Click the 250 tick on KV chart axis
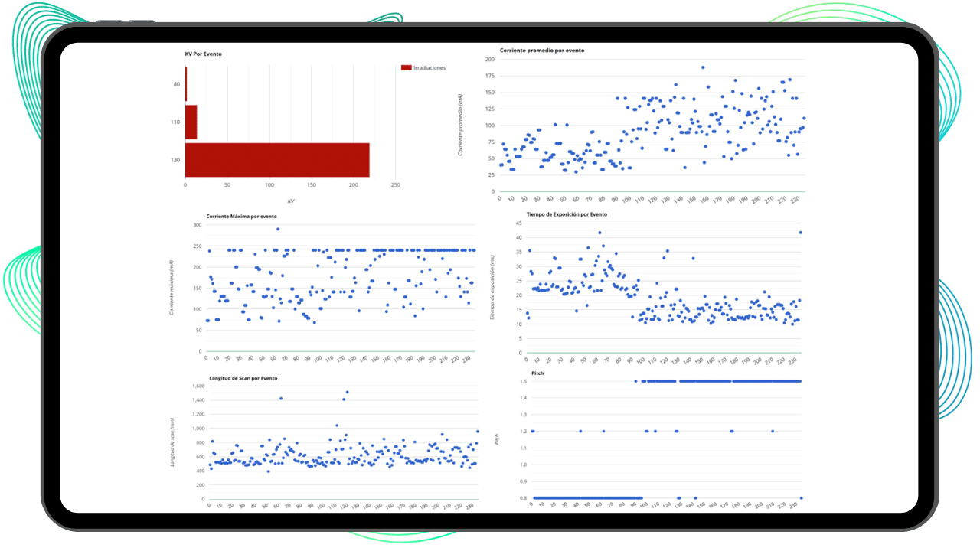 [x=395, y=185]
